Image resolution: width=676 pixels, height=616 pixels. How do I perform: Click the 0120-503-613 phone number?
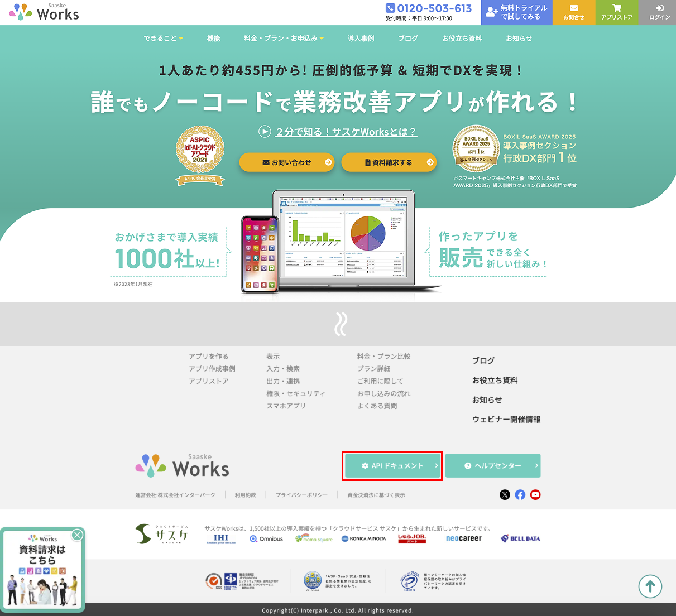(x=429, y=8)
